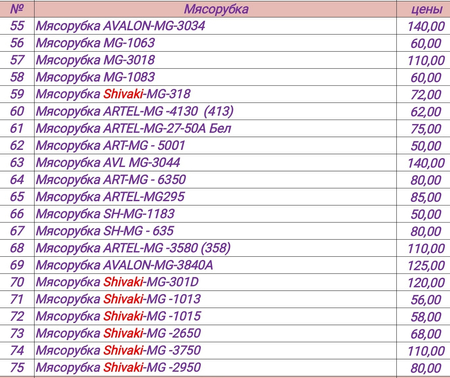Select the № header cell
The image size is (450, 378).
click(x=17, y=9)
